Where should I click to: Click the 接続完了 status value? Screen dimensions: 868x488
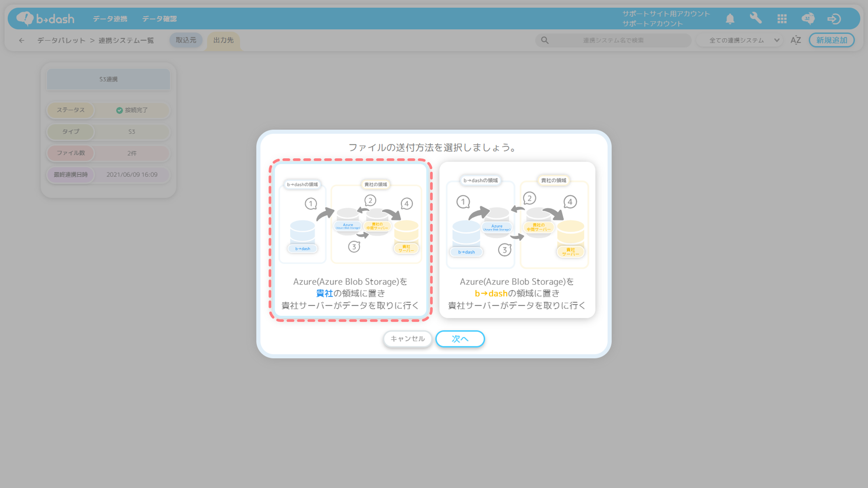tap(132, 110)
